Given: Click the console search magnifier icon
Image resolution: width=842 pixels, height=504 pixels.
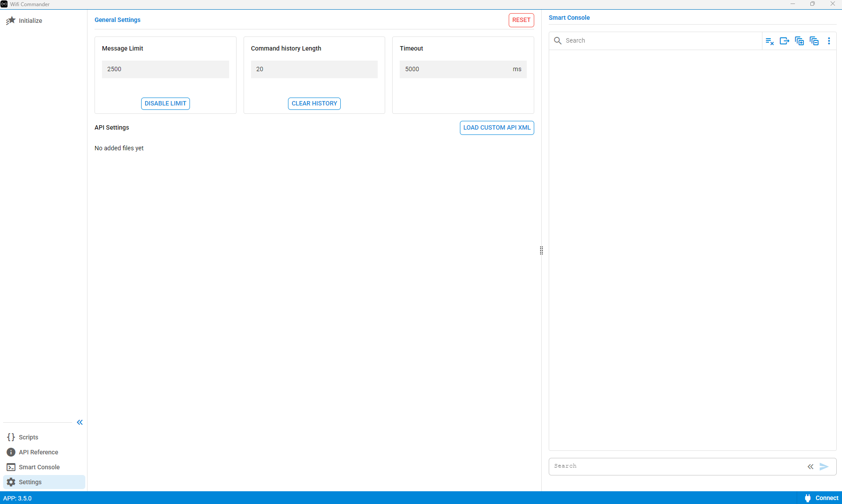Looking at the screenshot, I should click(x=558, y=40).
